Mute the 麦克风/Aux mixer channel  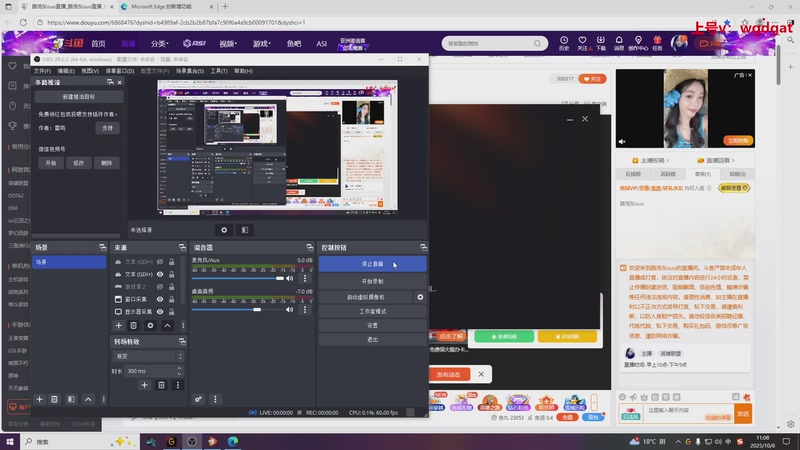click(290, 279)
